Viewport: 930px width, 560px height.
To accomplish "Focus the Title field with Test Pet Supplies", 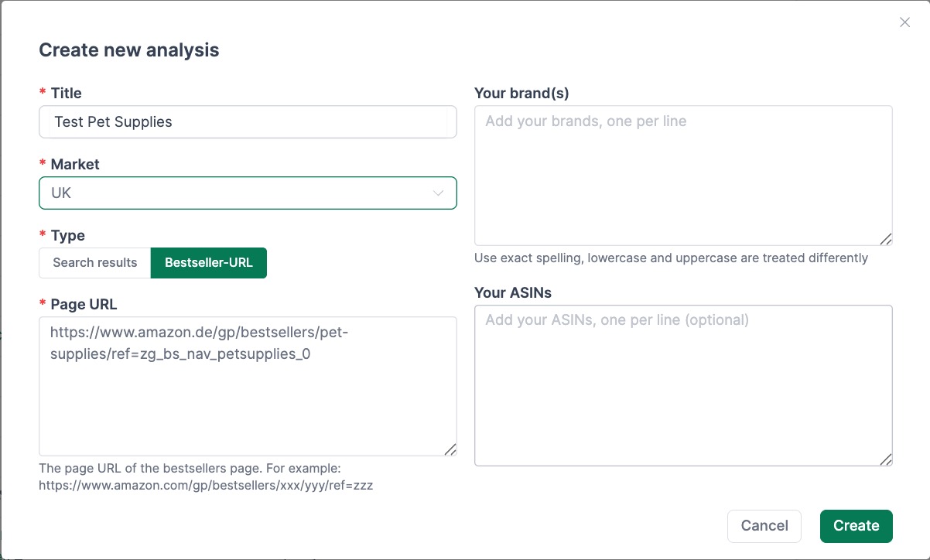I will (x=248, y=122).
